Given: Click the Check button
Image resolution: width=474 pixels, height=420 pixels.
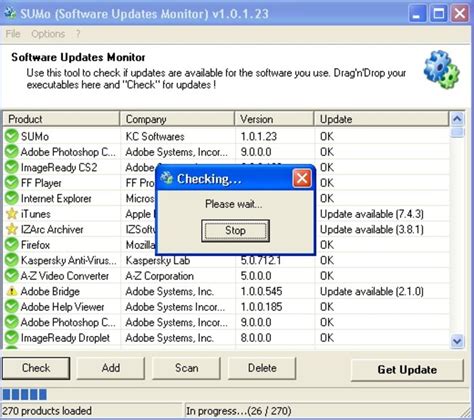Looking at the screenshot, I should tap(36, 368).
